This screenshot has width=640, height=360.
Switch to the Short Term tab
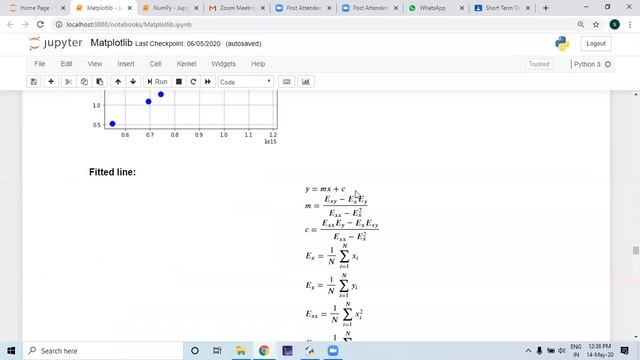point(502,8)
